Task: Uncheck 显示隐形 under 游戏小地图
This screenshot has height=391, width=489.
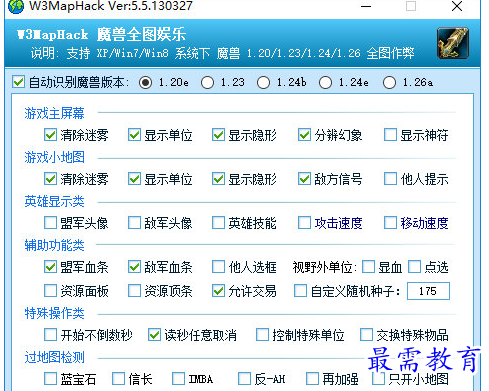Action: click(218, 179)
